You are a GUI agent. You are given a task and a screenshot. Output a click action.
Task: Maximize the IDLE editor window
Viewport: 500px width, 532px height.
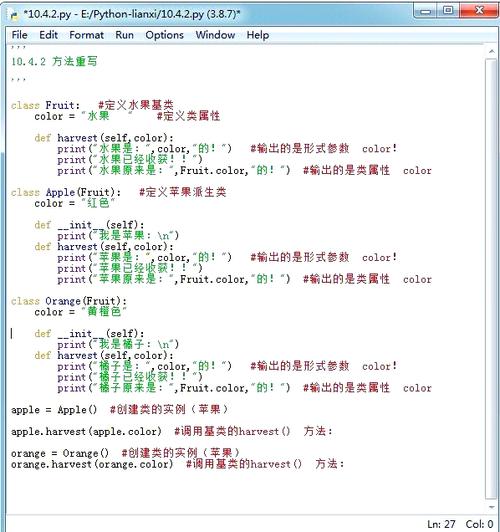[x=448, y=11]
